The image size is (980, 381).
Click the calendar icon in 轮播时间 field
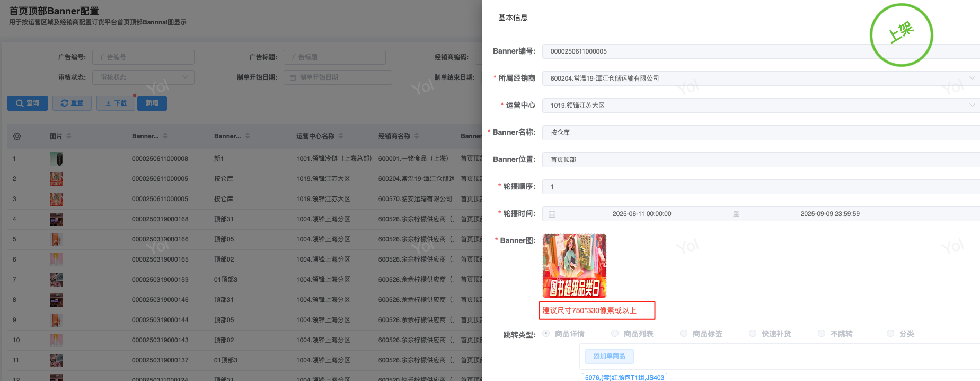tap(552, 214)
